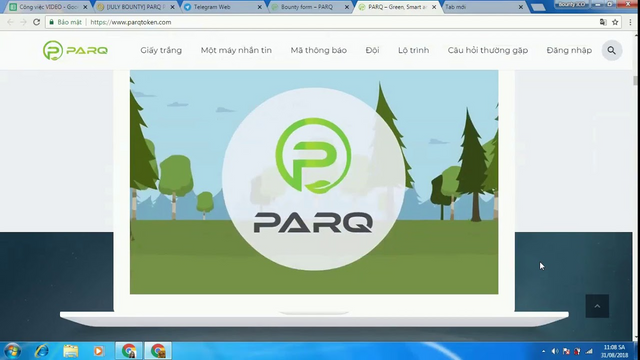Screen dimensions: 640x360
Task: Bookmark page with the star icon
Action: point(615,22)
